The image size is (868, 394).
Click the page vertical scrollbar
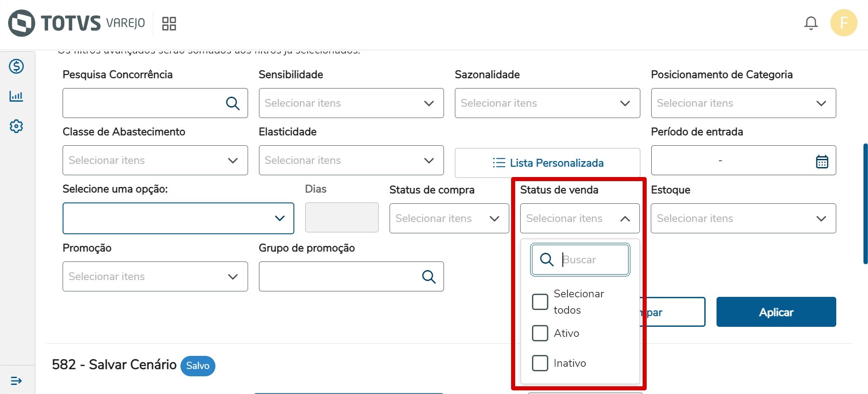(x=865, y=204)
